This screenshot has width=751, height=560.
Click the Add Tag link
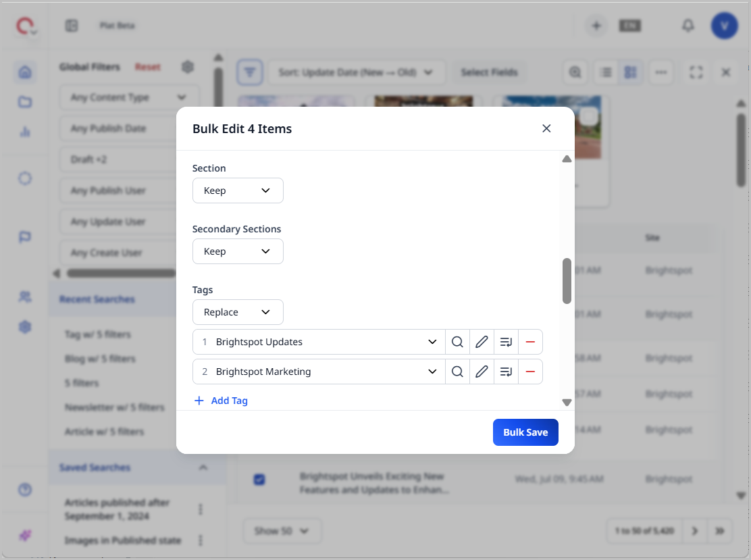tap(221, 401)
